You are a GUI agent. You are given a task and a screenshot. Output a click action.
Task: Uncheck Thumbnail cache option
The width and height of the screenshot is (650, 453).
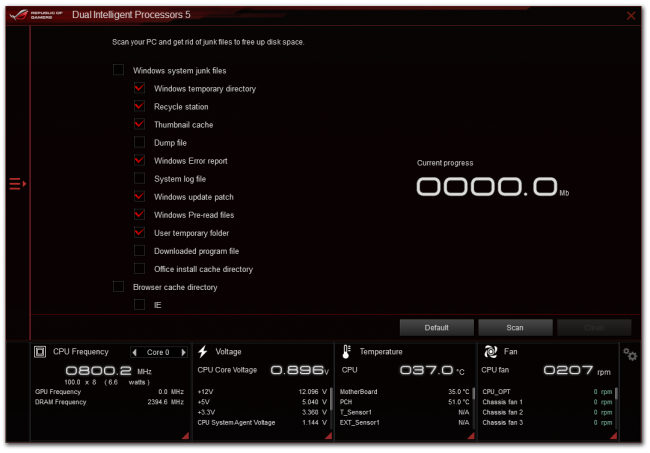coord(139,124)
